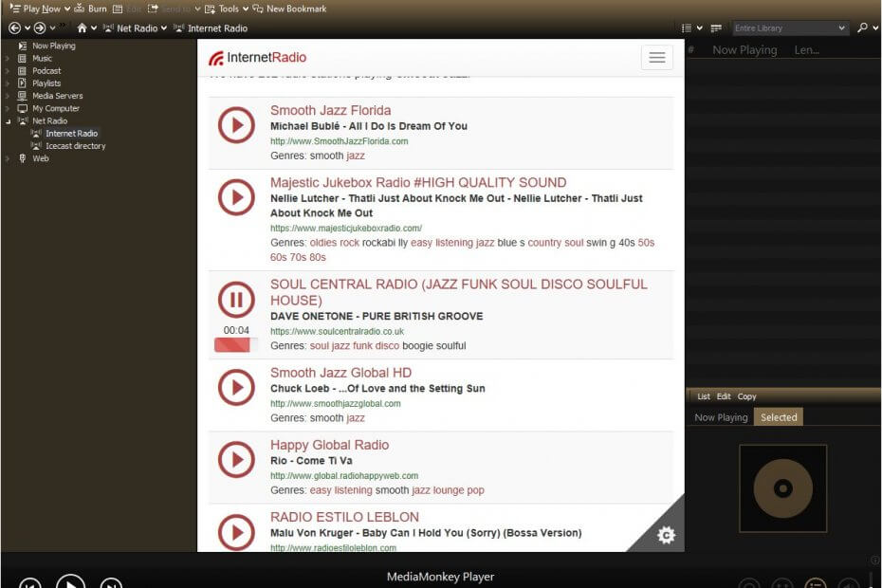Click the Internet Radio sidebar item
Screen dimensions: 882x588
(x=71, y=134)
